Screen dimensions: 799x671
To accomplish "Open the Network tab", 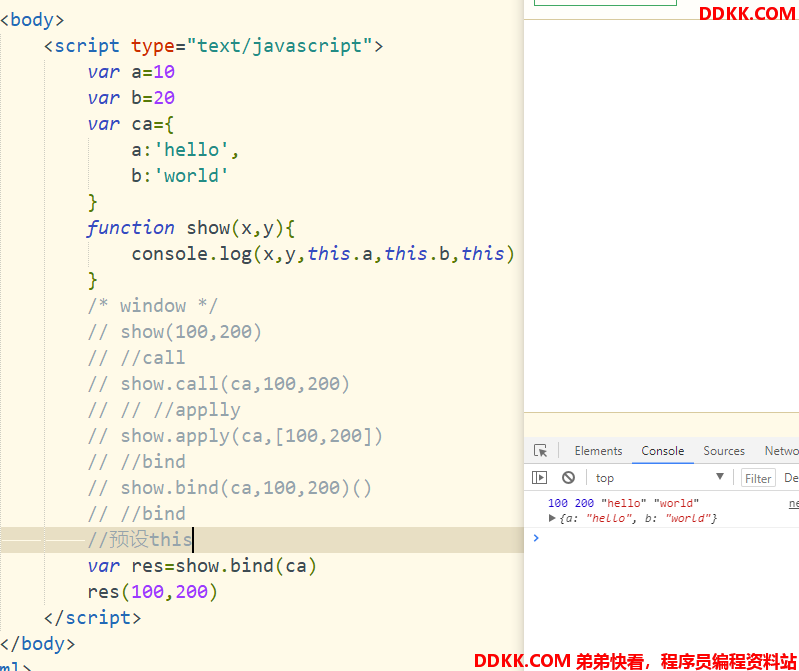I will (x=782, y=451).
